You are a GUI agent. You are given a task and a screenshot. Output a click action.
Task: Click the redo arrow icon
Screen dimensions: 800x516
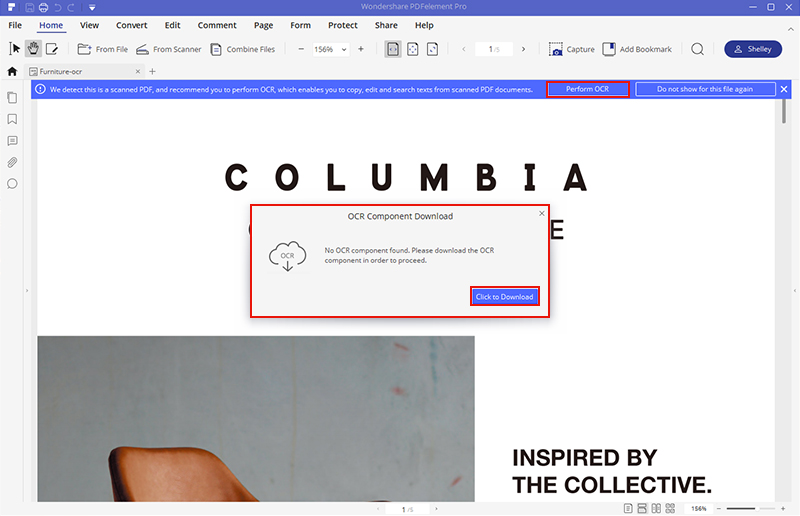point(71,7)
